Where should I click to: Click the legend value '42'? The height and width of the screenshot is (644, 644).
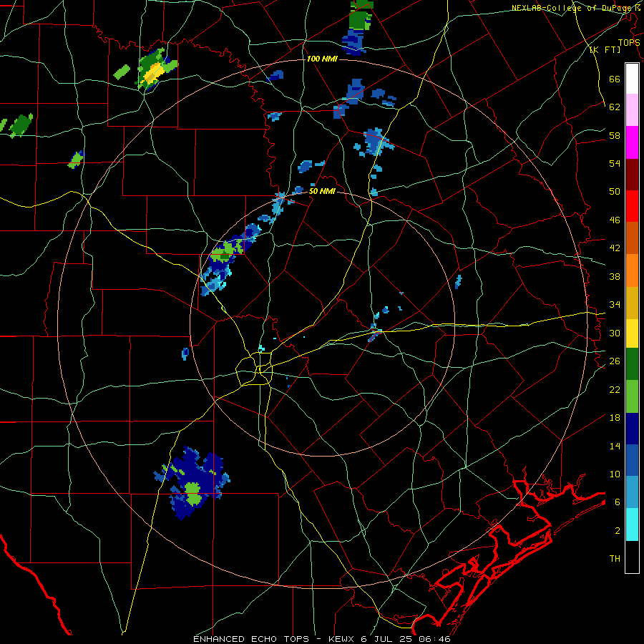coord(615,248)
